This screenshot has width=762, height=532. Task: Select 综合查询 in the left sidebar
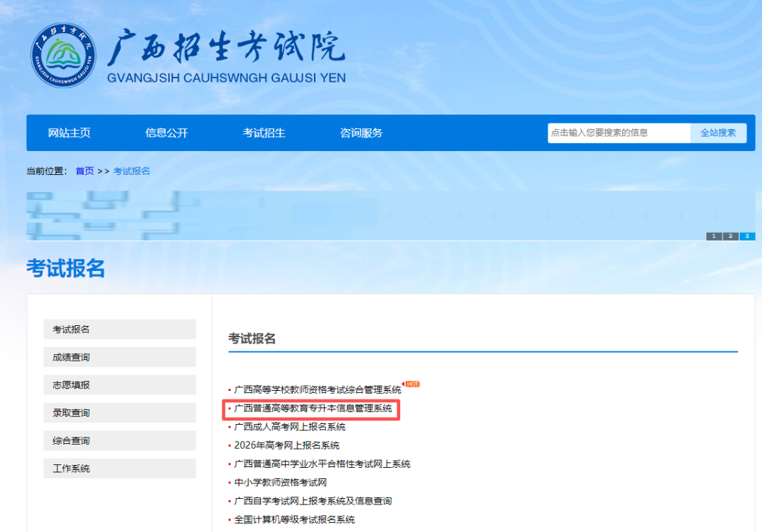tap(119, 441)
